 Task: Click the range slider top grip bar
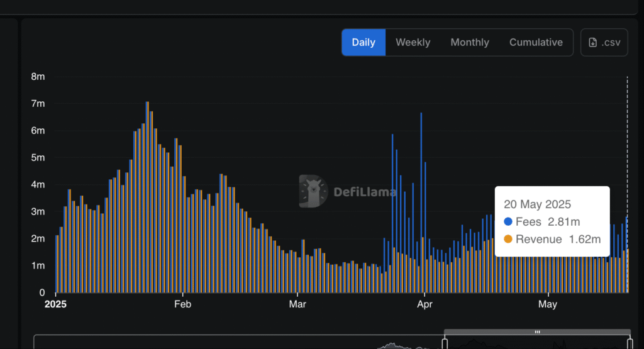pos(537,332)
